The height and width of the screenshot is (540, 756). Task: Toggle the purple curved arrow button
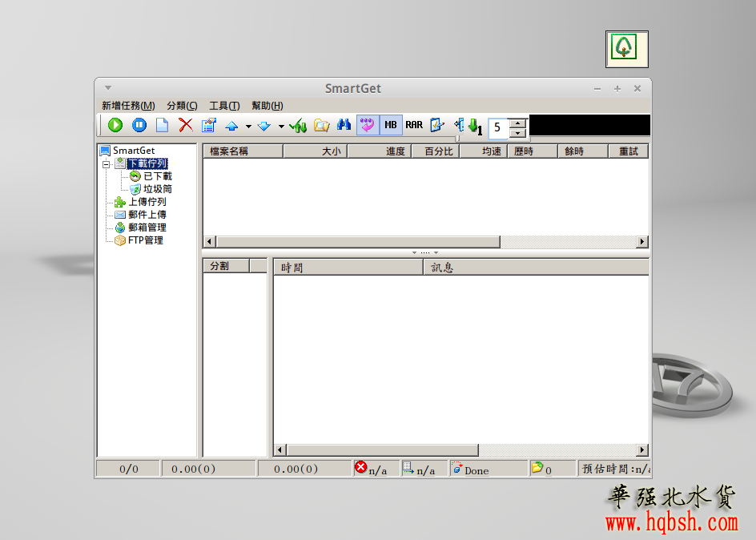368,125
